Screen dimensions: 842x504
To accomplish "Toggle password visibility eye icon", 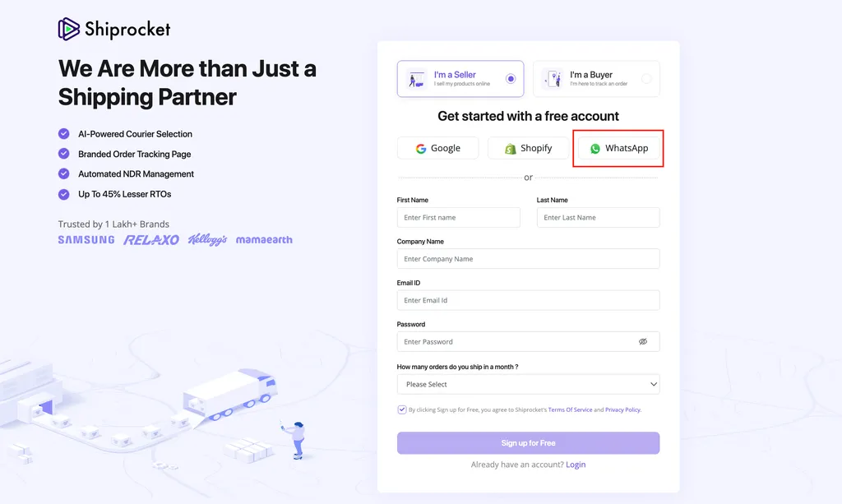I will (643, 341).
